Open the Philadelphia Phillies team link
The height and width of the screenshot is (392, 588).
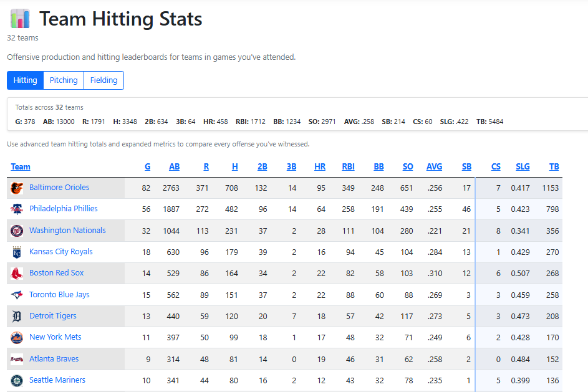(x=64, y=209)
